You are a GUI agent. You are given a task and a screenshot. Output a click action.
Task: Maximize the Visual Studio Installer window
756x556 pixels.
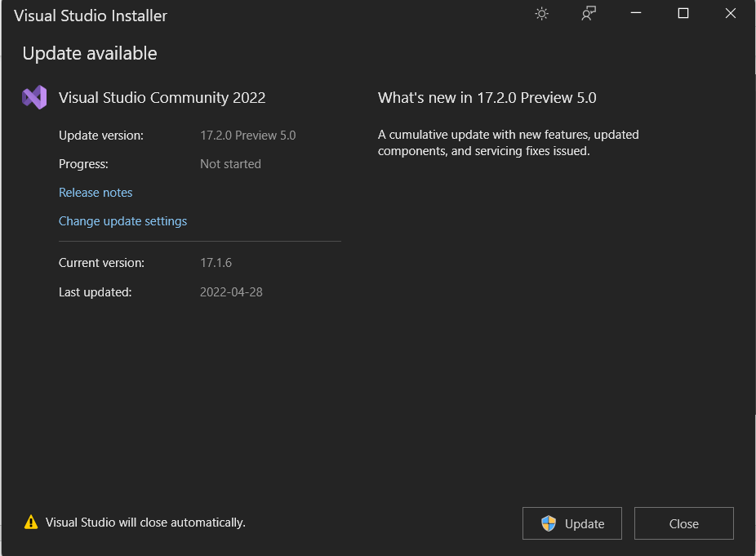click(683, 14)
